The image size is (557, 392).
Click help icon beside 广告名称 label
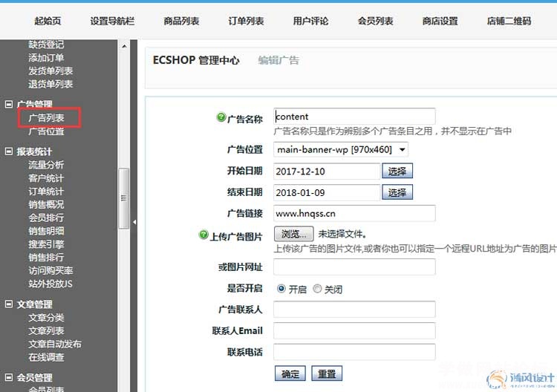click(221, 117)
